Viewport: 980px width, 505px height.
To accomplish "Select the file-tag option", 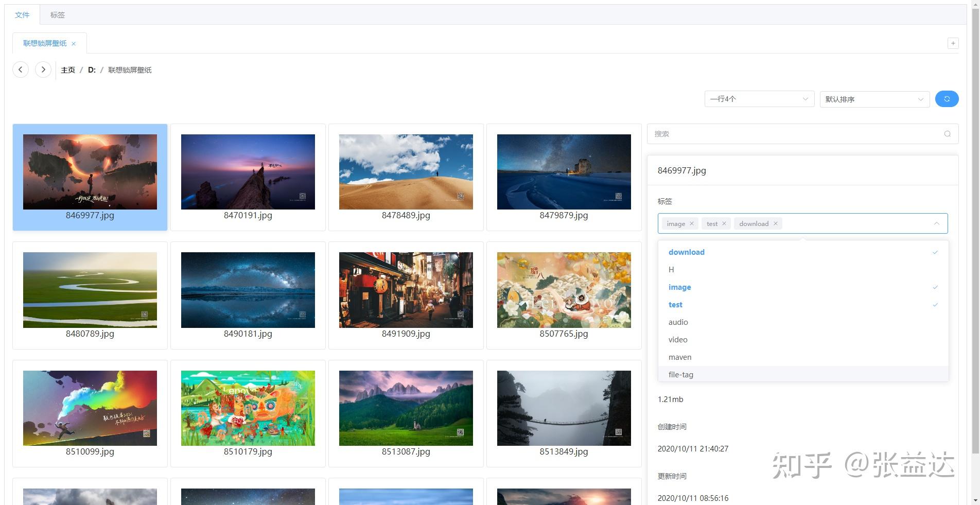I will (803, 375).
